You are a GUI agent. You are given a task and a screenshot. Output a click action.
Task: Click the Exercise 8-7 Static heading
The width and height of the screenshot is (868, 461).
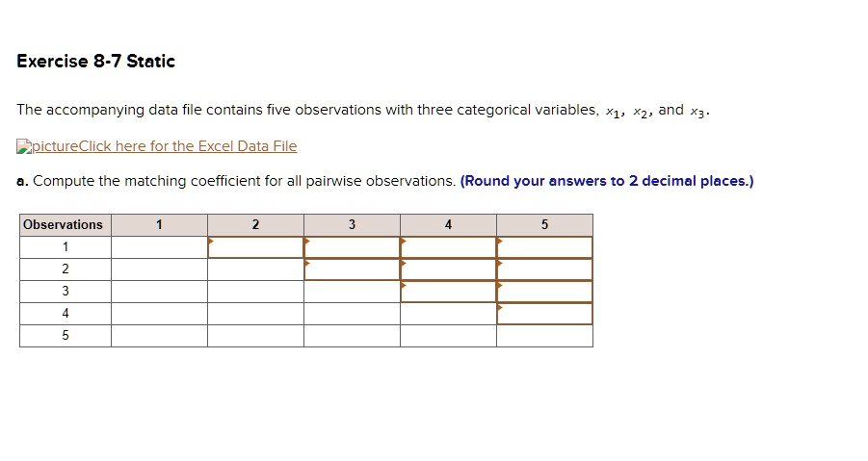95,61
